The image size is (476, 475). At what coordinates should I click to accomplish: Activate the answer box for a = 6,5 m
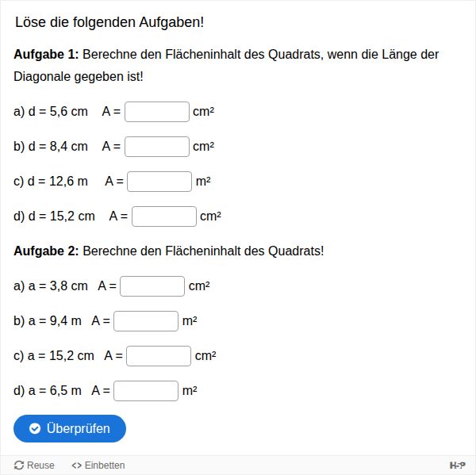click(146, 391)
